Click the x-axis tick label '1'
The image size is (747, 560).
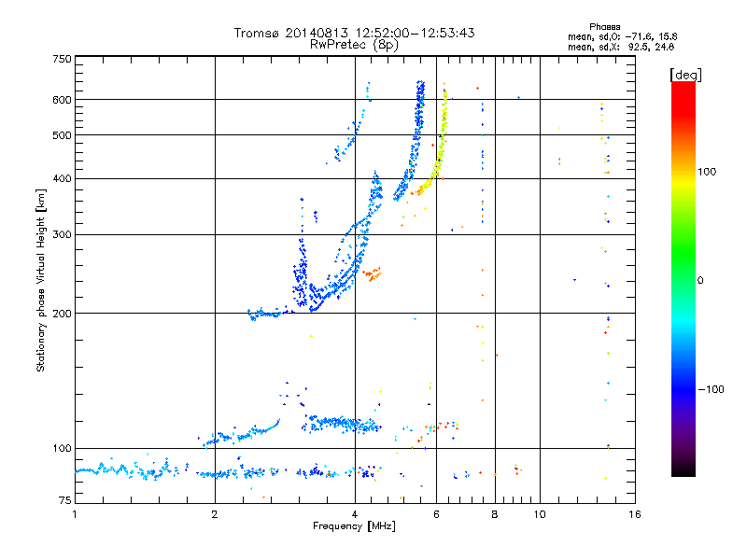(75, 514)
